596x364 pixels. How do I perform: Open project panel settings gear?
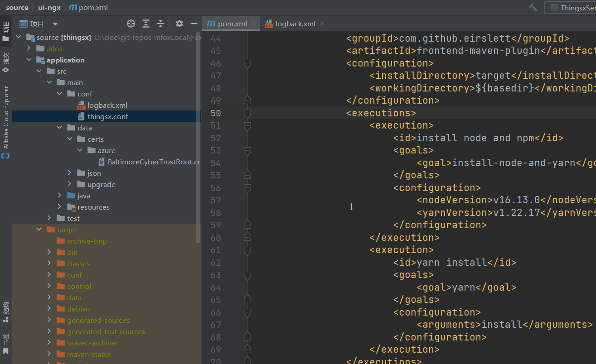(179, 24)
